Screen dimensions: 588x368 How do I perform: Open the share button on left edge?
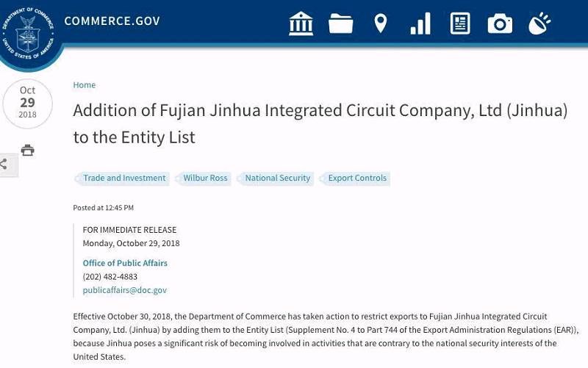coord(7,165)
